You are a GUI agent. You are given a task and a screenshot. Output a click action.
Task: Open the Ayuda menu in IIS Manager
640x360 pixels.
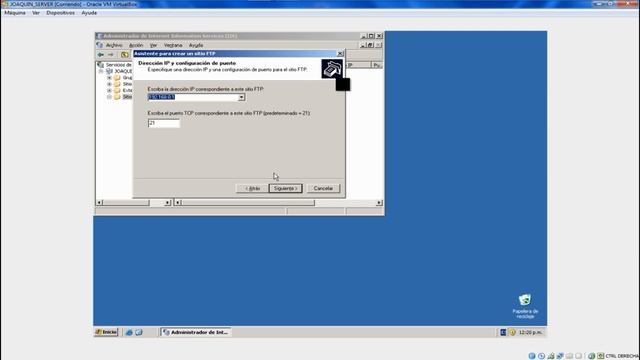tap(196, 45)
